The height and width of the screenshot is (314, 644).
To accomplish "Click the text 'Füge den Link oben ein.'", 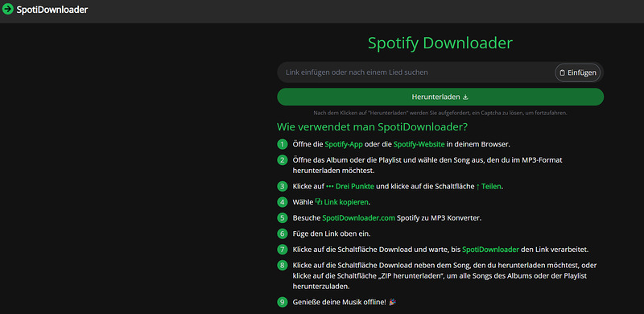I will 332,233.
